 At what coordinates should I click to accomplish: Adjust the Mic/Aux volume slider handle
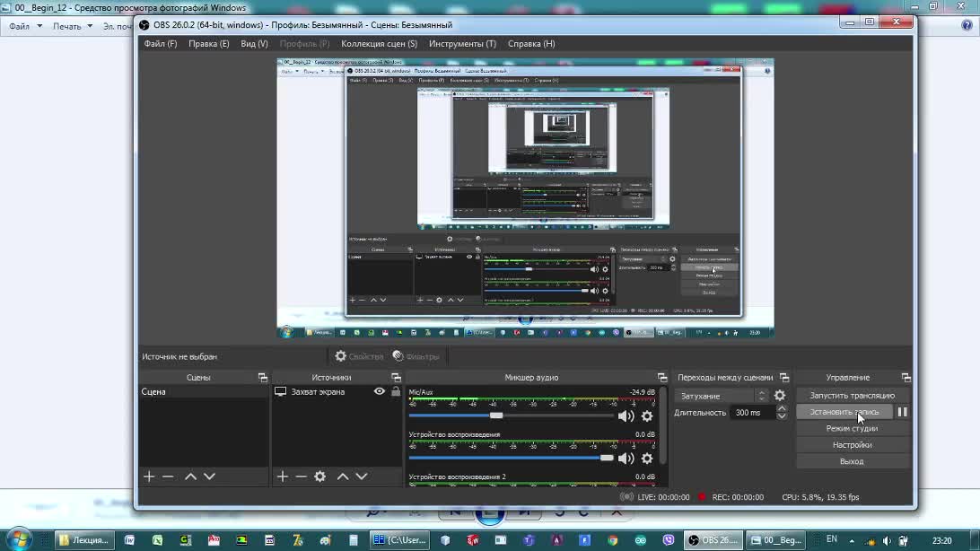(496, 415)
